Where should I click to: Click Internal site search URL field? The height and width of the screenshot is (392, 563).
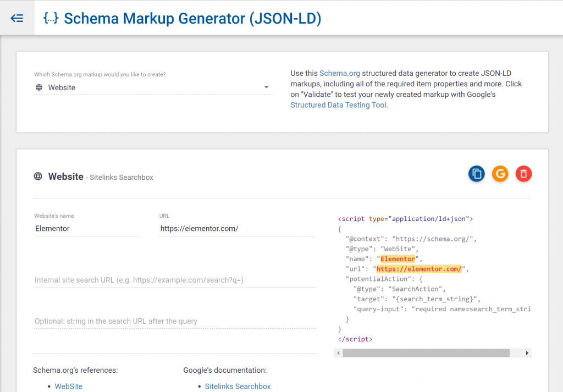[174, 280]
